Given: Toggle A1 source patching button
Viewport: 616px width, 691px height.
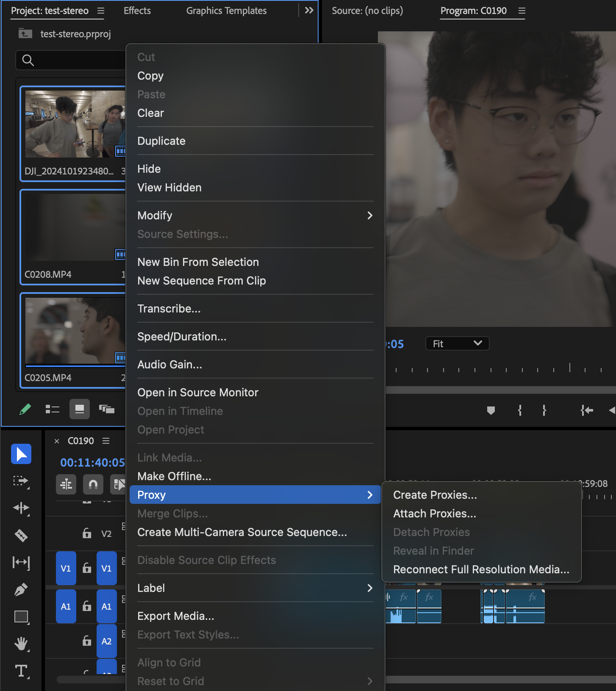Looking at the screenshot, I should (66, 606).
